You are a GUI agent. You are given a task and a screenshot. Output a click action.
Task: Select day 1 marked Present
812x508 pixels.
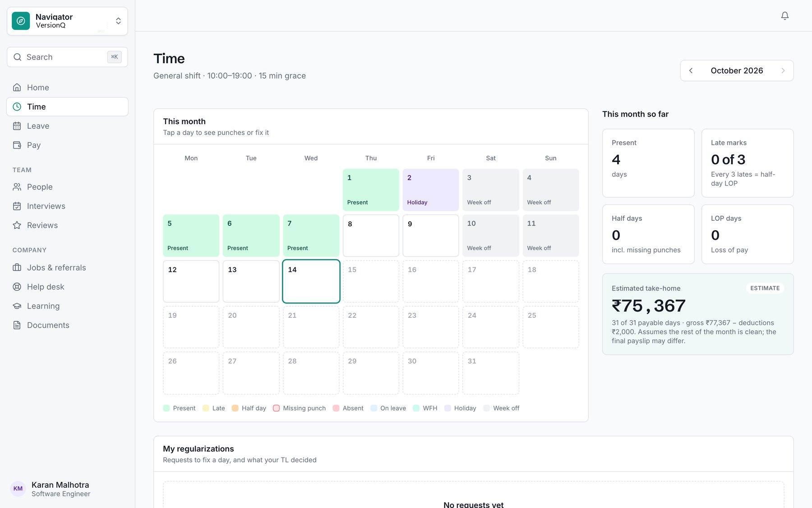[371, 190]
